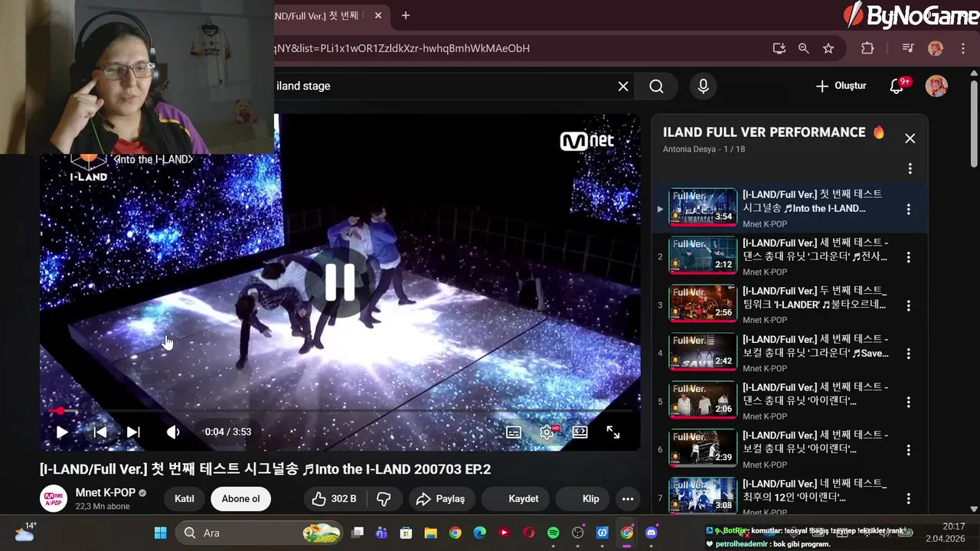Open options for the 2:56 playlist video
This screenshot has width=980, height=551.
(908, 305)
